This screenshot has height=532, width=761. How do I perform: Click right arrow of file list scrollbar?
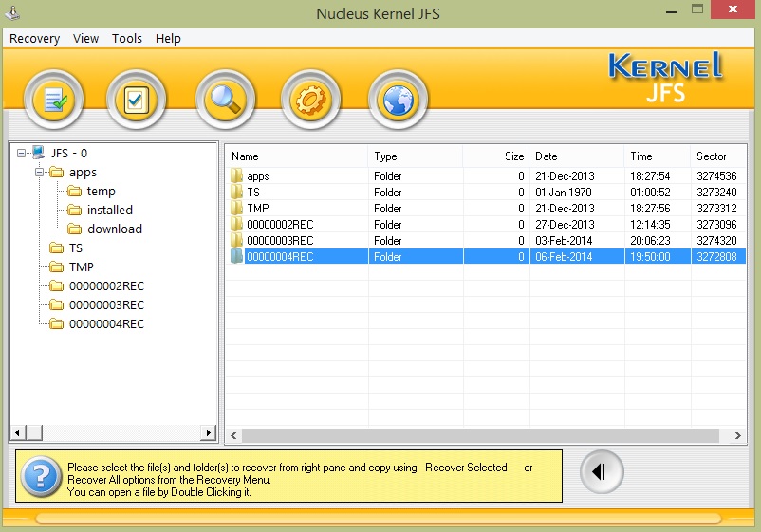(x=737, y=435)
